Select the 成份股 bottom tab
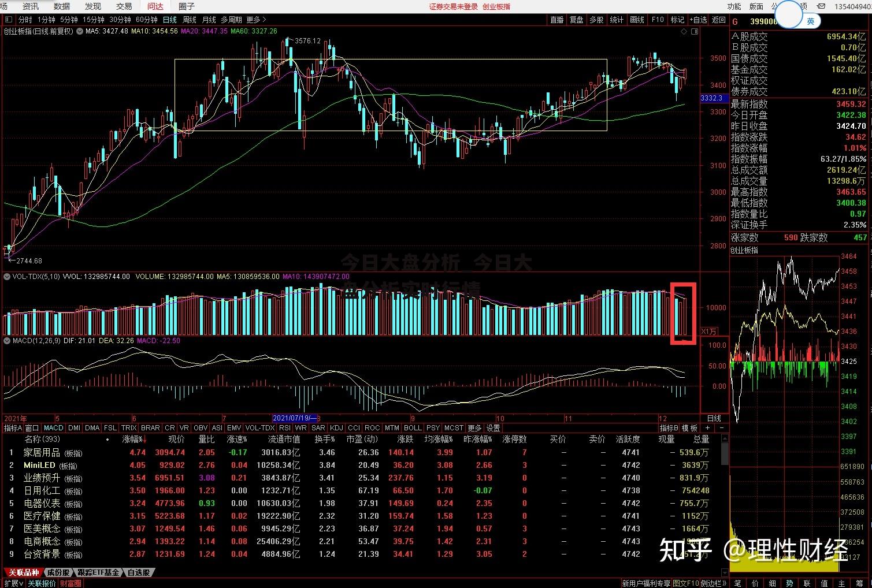Viewport: 872px width, 588px height. tap(58, 572)
